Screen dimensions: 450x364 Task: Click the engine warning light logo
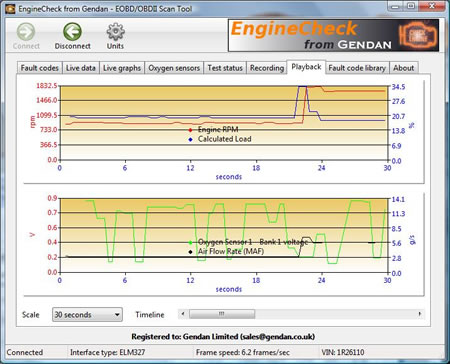(x=418, y=35)
